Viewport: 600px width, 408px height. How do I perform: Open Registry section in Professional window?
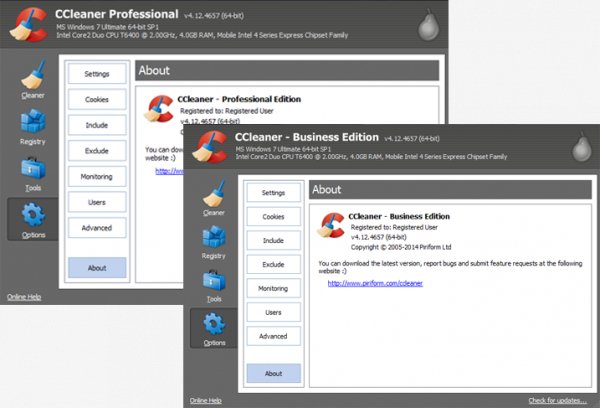(33, 127)
